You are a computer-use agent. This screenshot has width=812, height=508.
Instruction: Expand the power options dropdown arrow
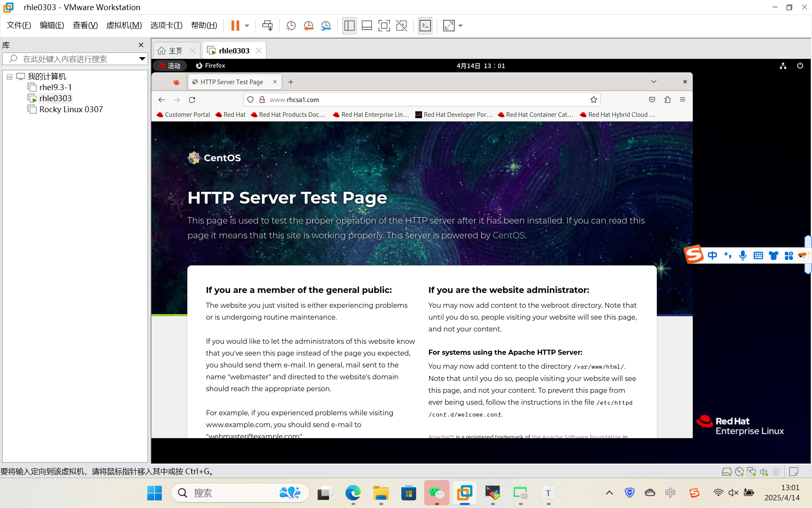[x=247, y=26]
